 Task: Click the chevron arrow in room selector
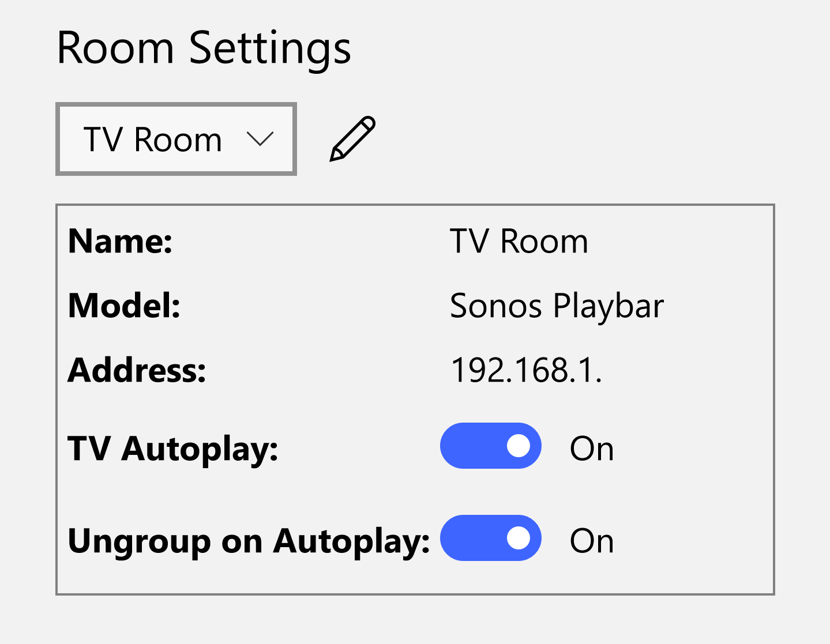[x=260, y=139]
